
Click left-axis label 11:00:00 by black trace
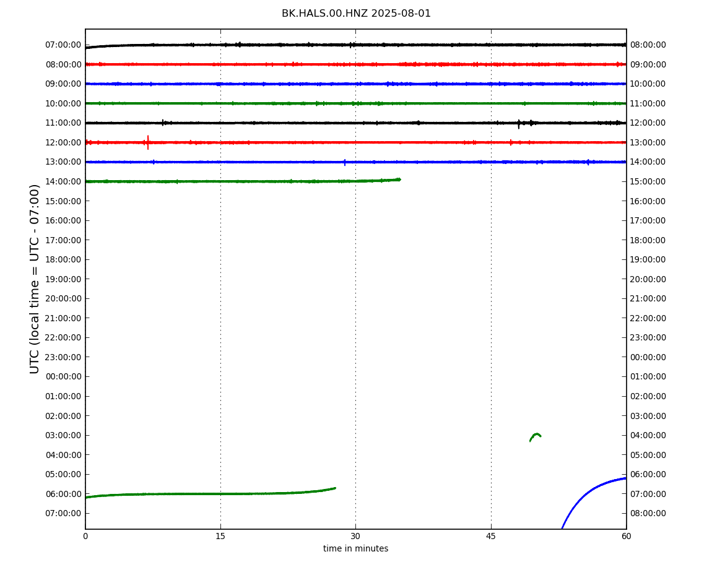coord(63,123)
